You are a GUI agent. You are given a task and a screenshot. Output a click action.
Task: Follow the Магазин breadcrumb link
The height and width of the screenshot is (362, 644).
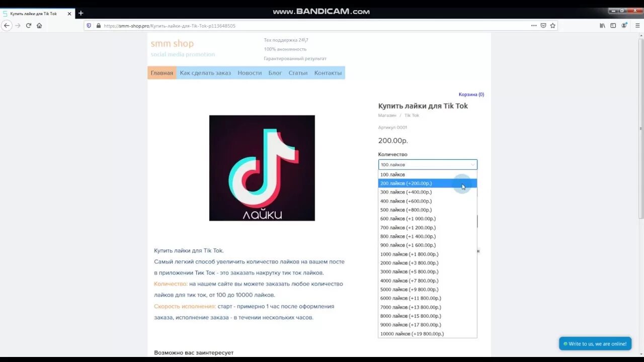pyautogui.click(x=387, y=116)
